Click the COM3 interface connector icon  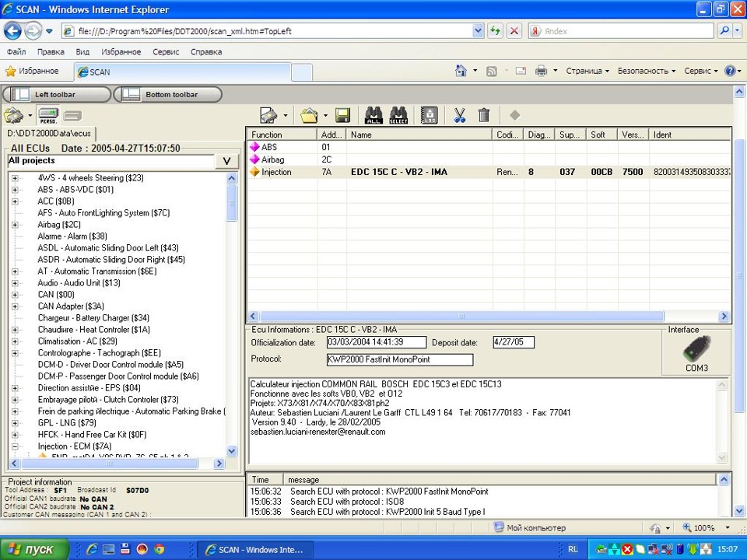click(696, 348)
